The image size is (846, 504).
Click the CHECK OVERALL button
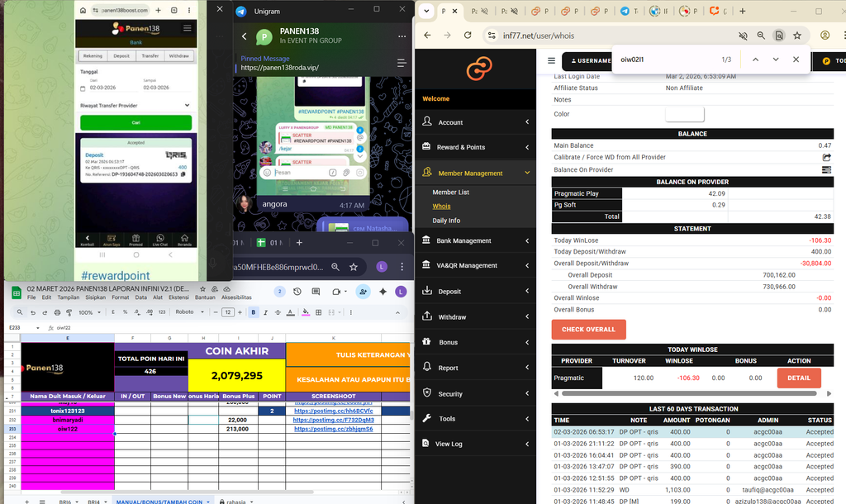click(588, 329)
